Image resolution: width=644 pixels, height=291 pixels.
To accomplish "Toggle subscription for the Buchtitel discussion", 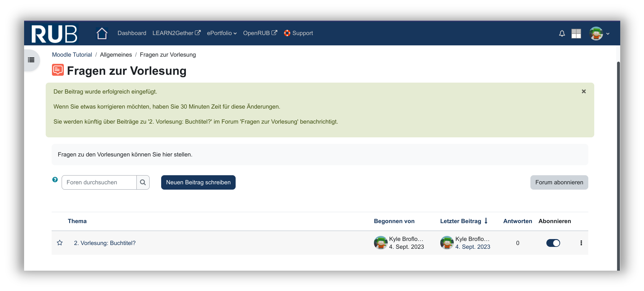I will [553, 243].
